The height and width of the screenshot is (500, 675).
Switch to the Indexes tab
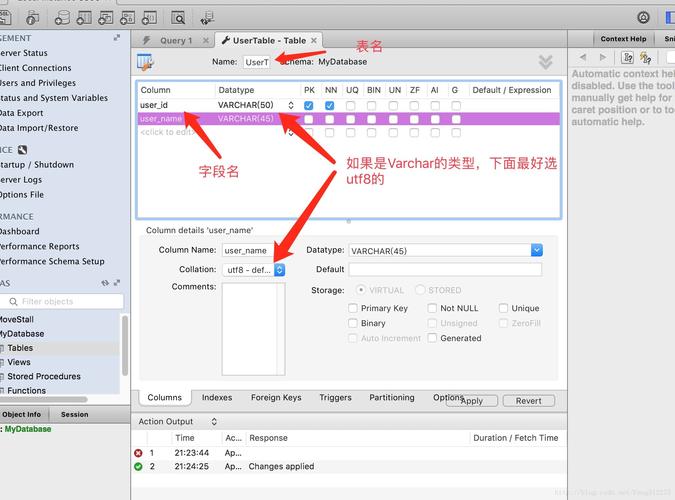pos(217,398)
